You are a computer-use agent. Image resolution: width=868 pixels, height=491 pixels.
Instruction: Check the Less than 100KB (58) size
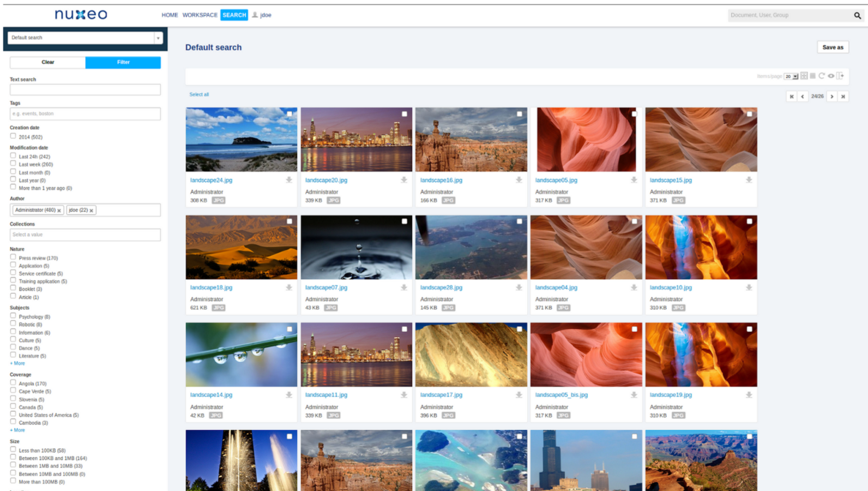click(13, 450)
